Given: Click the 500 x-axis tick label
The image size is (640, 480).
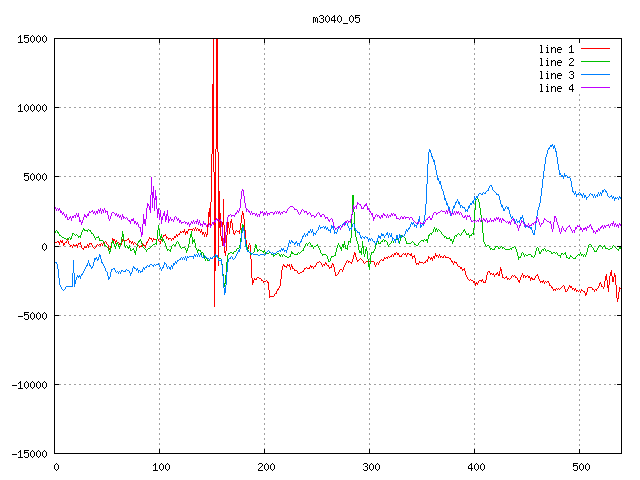Looking at the screenshot, I should click(580, 467).
